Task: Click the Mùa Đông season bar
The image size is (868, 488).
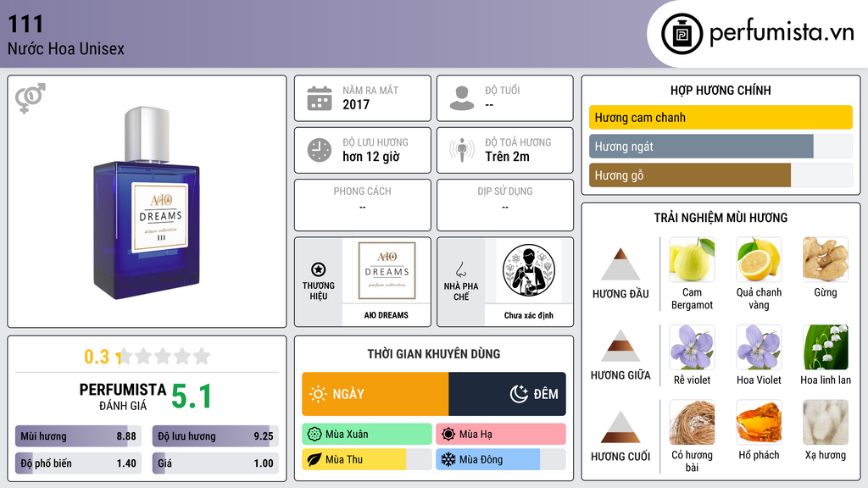Action: coord(501,459)
